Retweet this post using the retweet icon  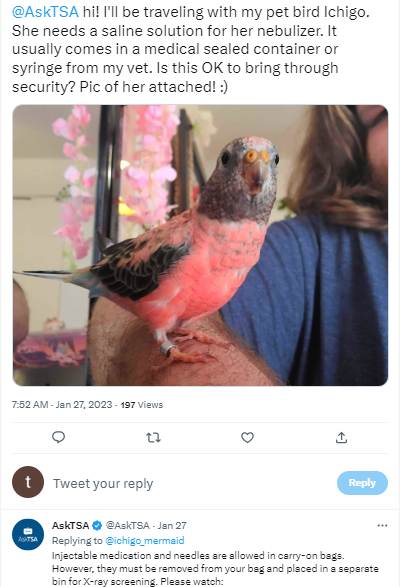(153, 437)
